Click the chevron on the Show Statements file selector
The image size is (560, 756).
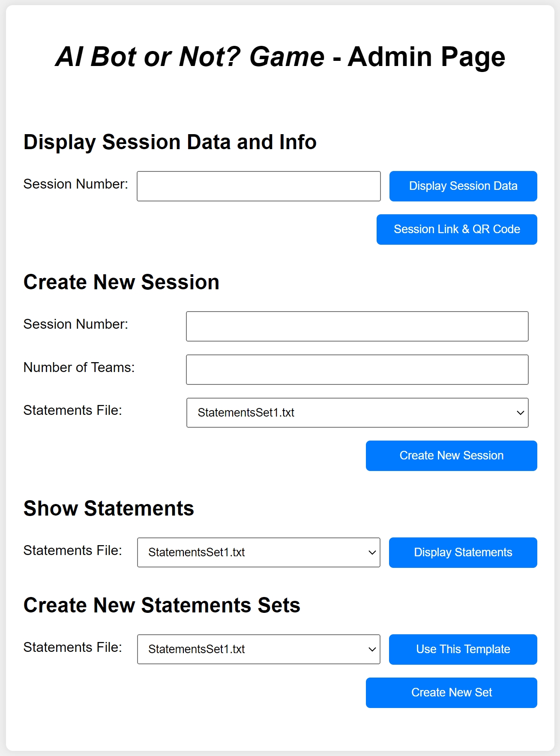point(371,552)
